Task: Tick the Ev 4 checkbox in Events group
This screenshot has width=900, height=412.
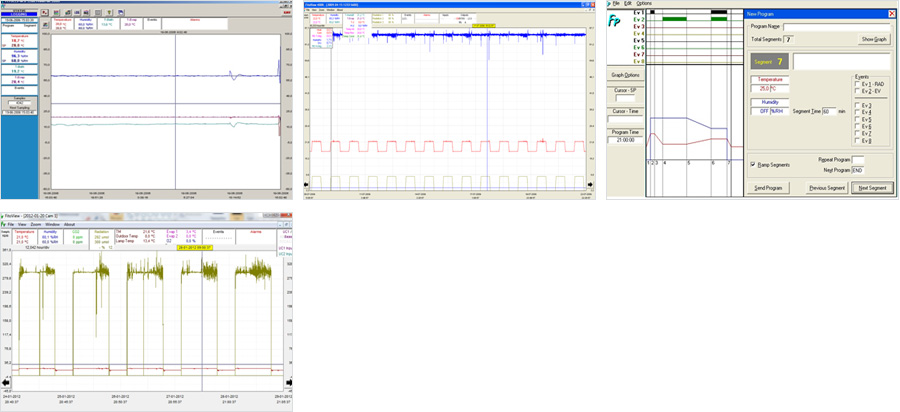Action: tap(857, 112)
